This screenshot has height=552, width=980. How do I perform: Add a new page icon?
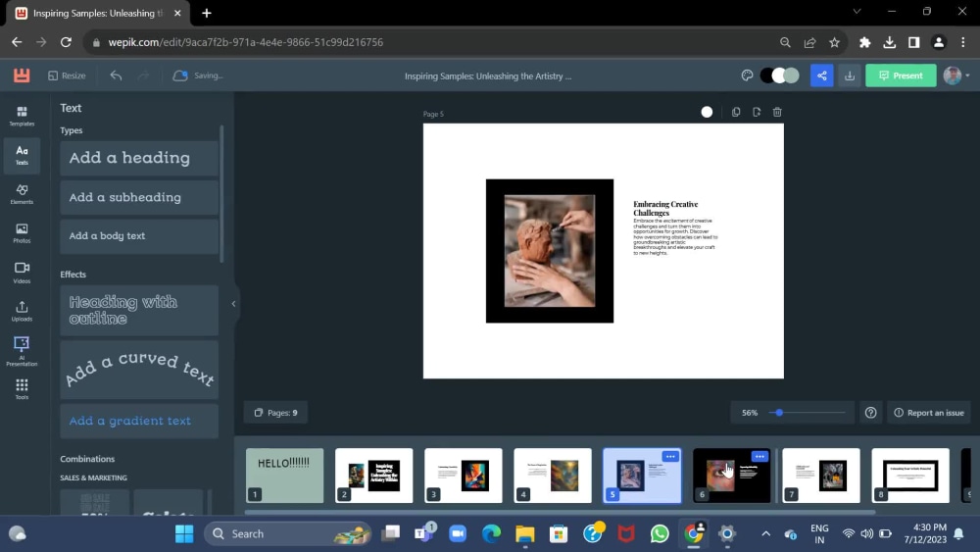[757, 112]
